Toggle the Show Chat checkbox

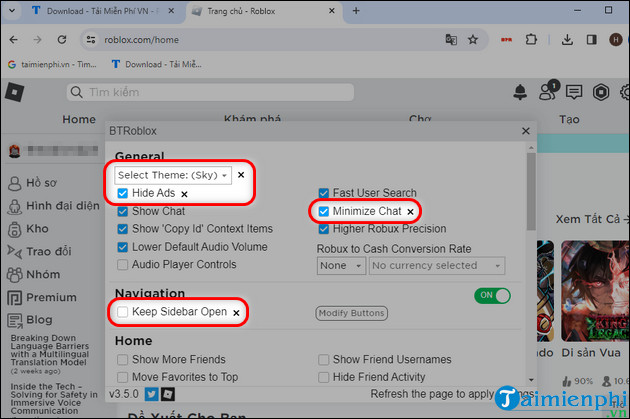(x=123, y=211)
